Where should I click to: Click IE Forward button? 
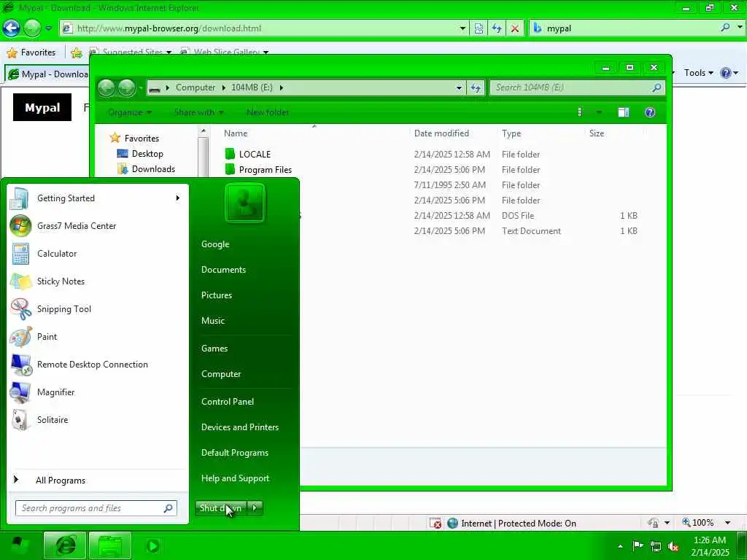pos(32,28)
